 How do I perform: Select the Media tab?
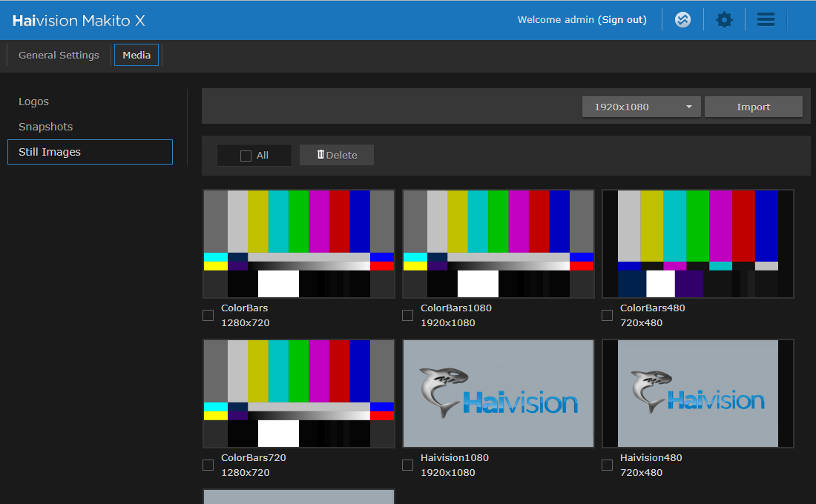point(136,54)
